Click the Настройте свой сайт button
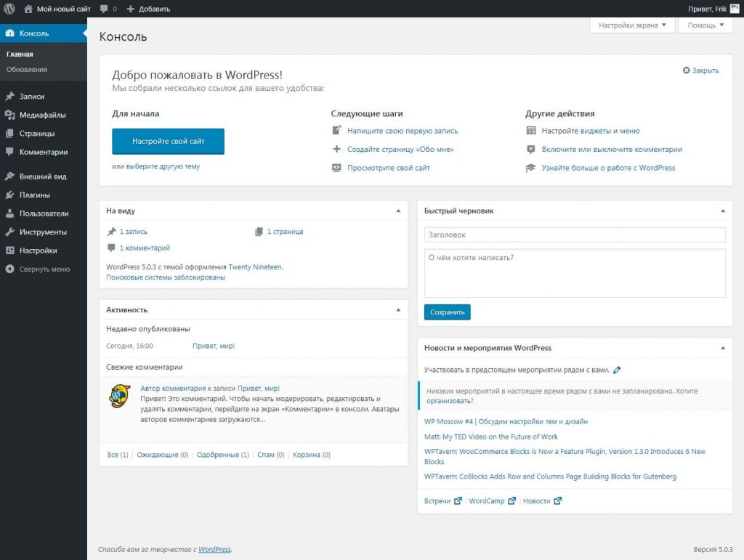Screen dimensions: 744x560 (x=168, y=142)
